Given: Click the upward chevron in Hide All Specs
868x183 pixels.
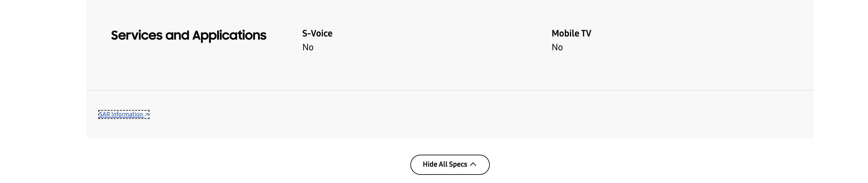Looking at the screenshot, I should tap(473, 164).
